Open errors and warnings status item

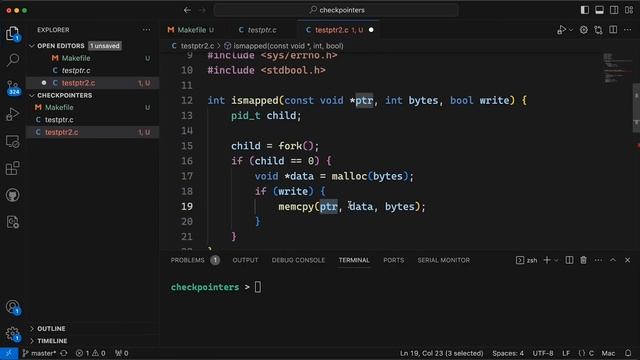point(91,353)
